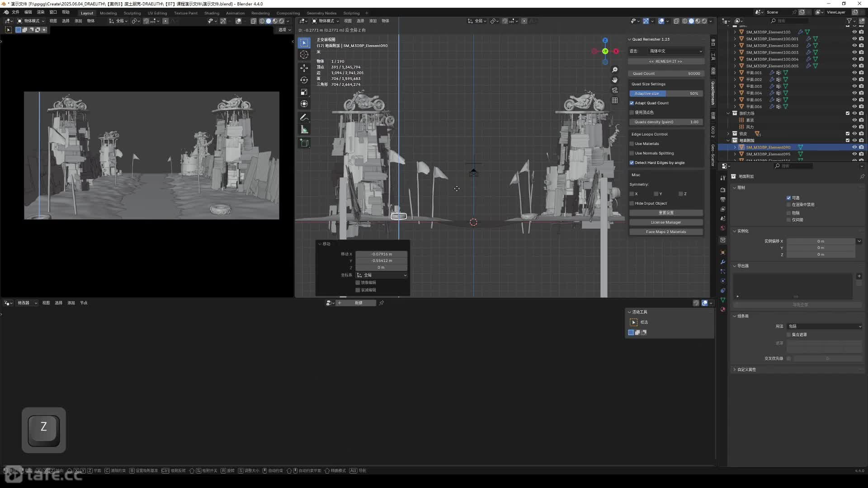Select the Annotate pencil tool
Viewport: 868px width, 488px height.
pos(304,117)
